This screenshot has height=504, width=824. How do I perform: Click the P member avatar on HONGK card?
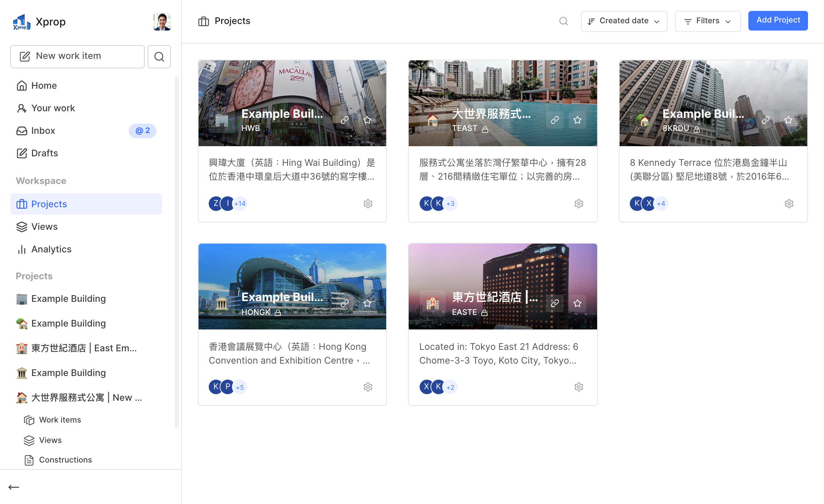coord(228,387)
